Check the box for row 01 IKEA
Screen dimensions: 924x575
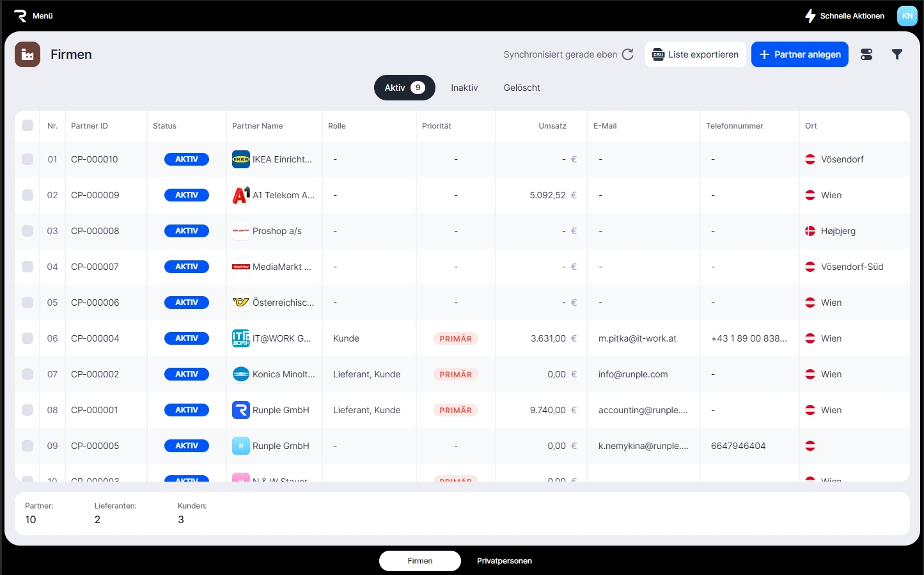pyautogui.click(x=27, y=159)
